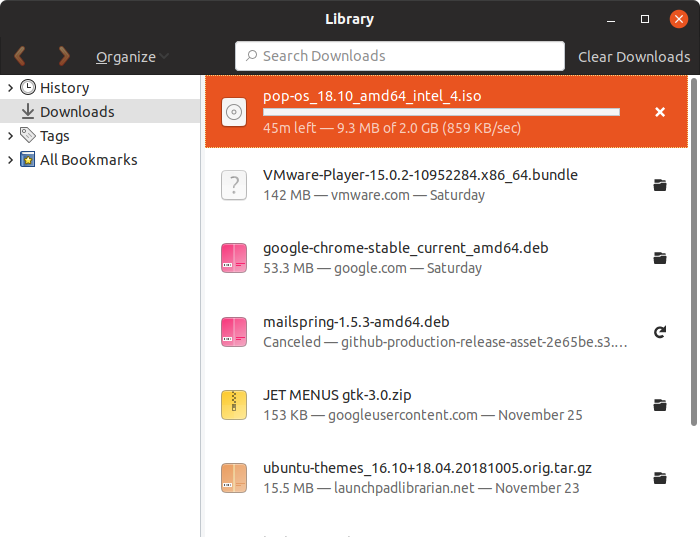
Task: Click '142 MB — vmware.com — Saturday' details
Action: [374, 195]
